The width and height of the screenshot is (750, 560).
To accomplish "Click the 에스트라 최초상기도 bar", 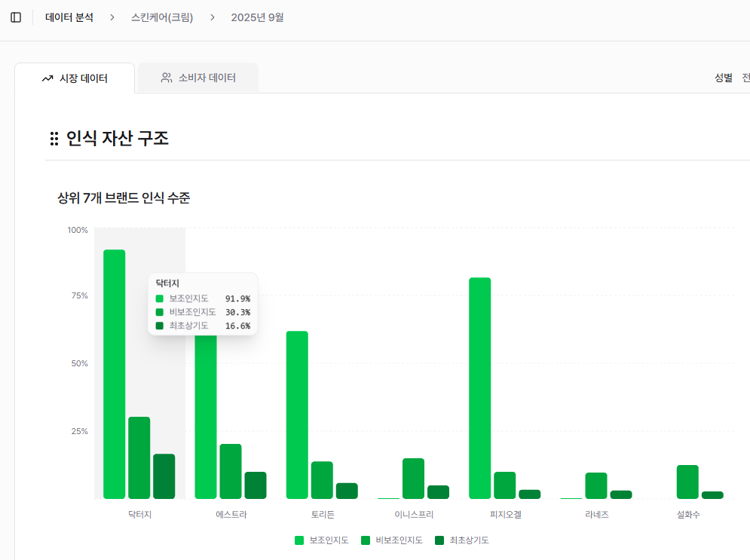I will tap(256, 485).
